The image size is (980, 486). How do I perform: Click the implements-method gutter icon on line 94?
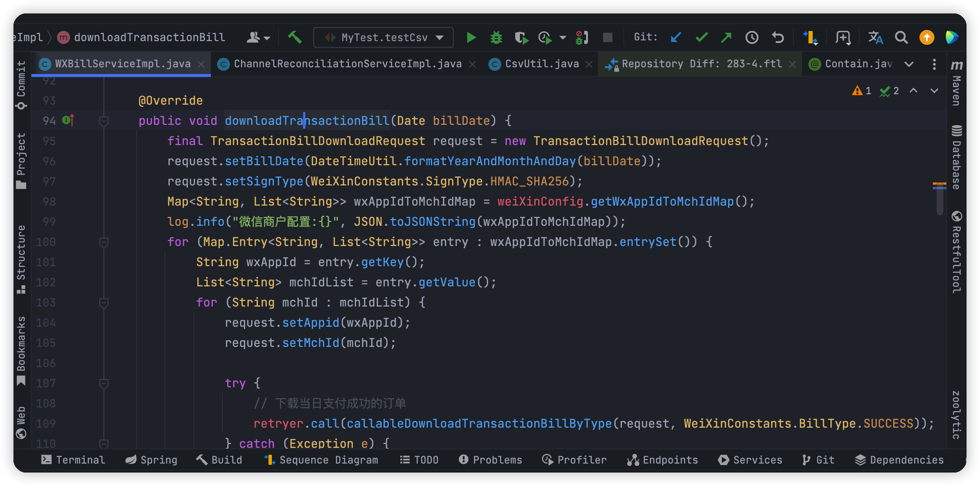click(x=68, y=120)
